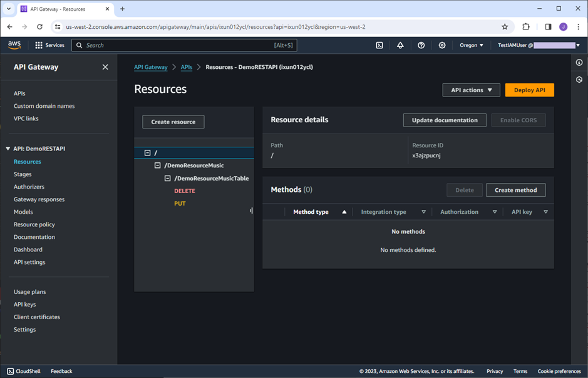Open Resource policy page
The width and height of the screenshot is (588, 378).
pyautogui.click(x=34, y=224)
